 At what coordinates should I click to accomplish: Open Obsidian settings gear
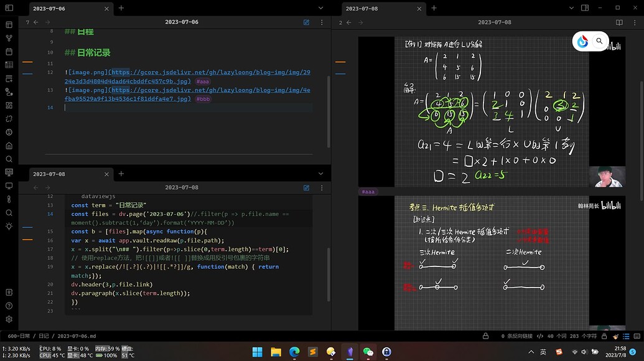click(x=9, y=319)
